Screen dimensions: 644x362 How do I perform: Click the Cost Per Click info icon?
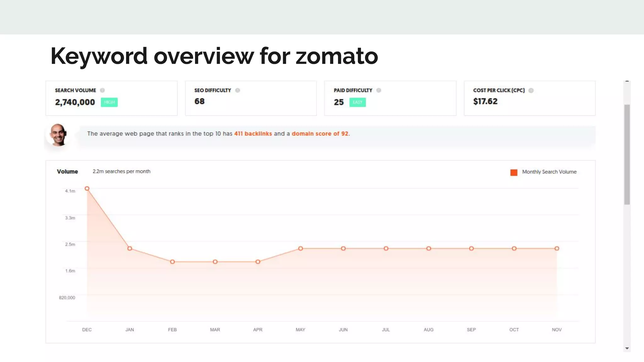531,90
